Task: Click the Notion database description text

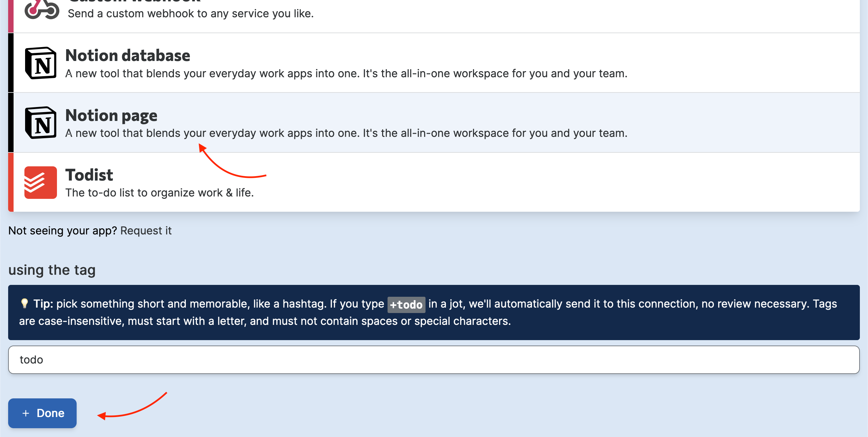Action: (346, 74)
